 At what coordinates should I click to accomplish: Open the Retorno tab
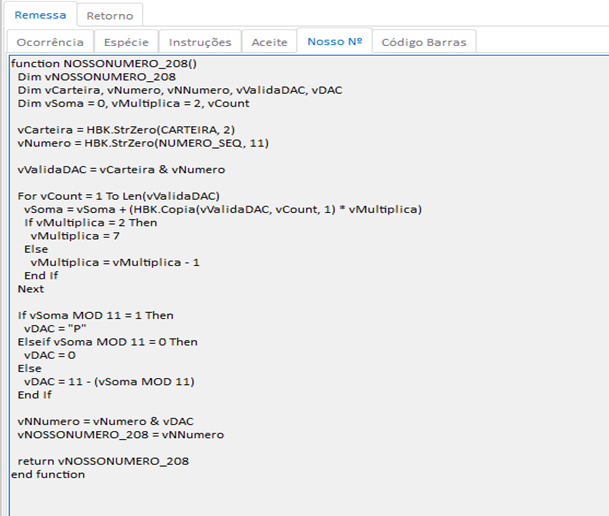click(x=110, y=16)
